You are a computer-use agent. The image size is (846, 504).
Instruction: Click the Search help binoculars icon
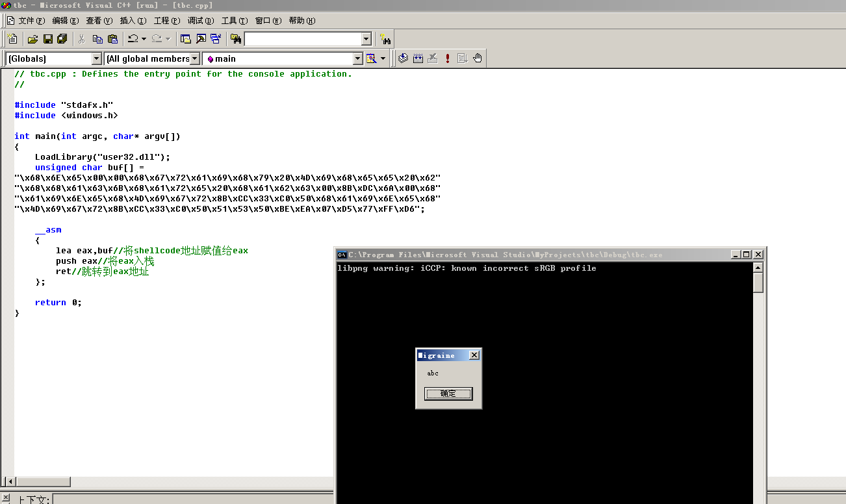coord(385,39)
